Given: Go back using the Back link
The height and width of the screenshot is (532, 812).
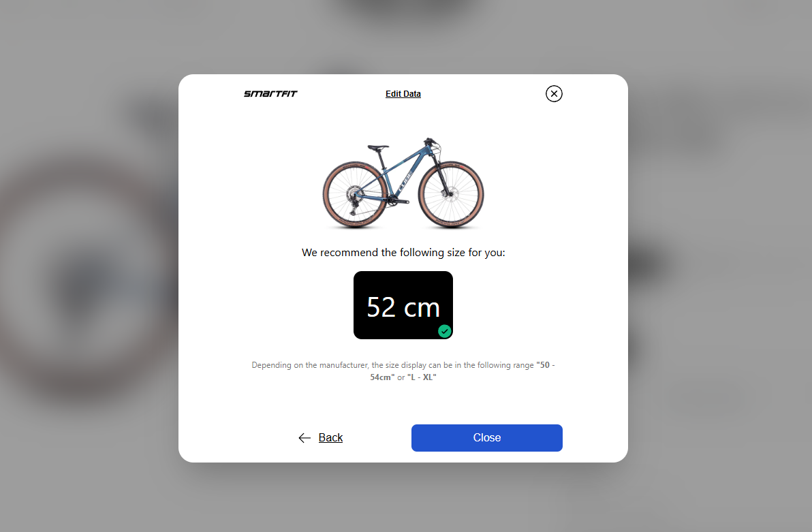Looking at the screenshot, I should click(330, 438).
